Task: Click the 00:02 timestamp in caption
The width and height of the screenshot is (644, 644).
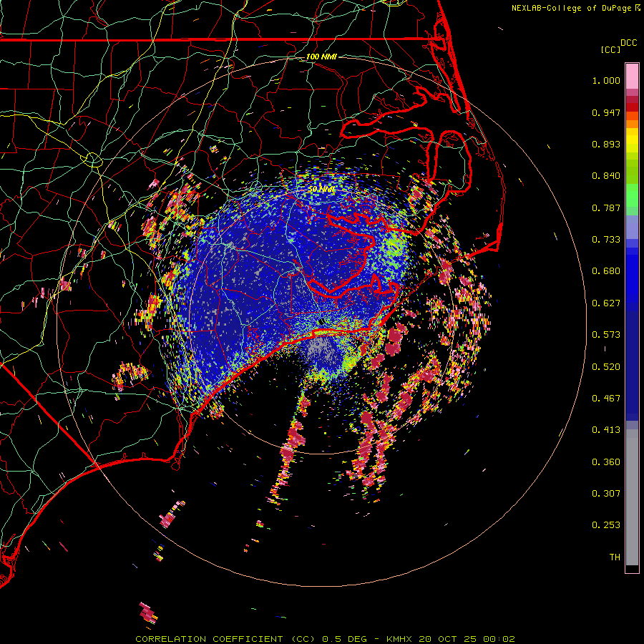Action: [499, 639]
